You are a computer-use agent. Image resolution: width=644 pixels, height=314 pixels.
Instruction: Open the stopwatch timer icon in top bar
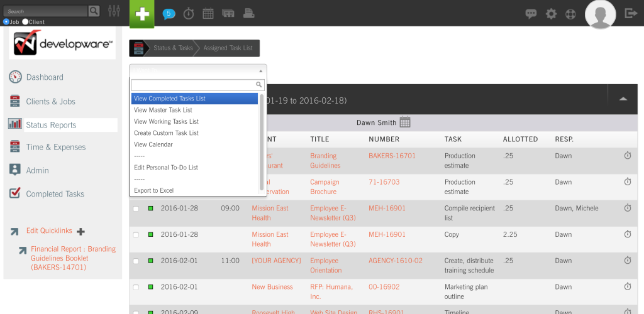click(189, 14)
